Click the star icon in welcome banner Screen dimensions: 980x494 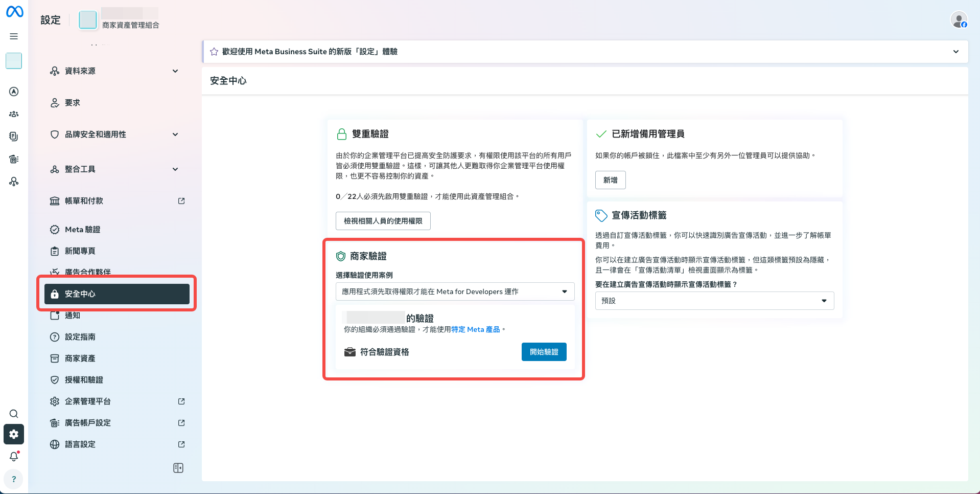(x=214, y=52)
